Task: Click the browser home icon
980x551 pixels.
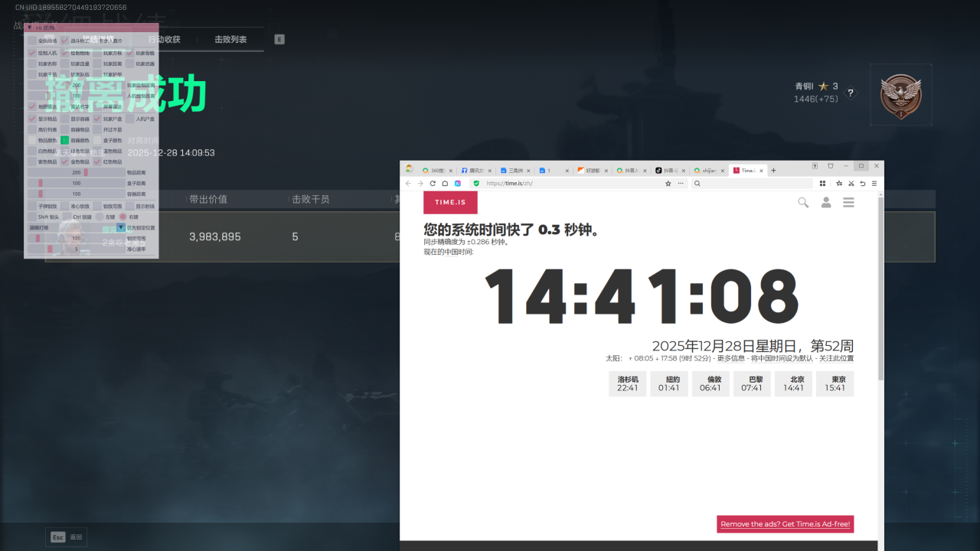Action: [445, 184]
